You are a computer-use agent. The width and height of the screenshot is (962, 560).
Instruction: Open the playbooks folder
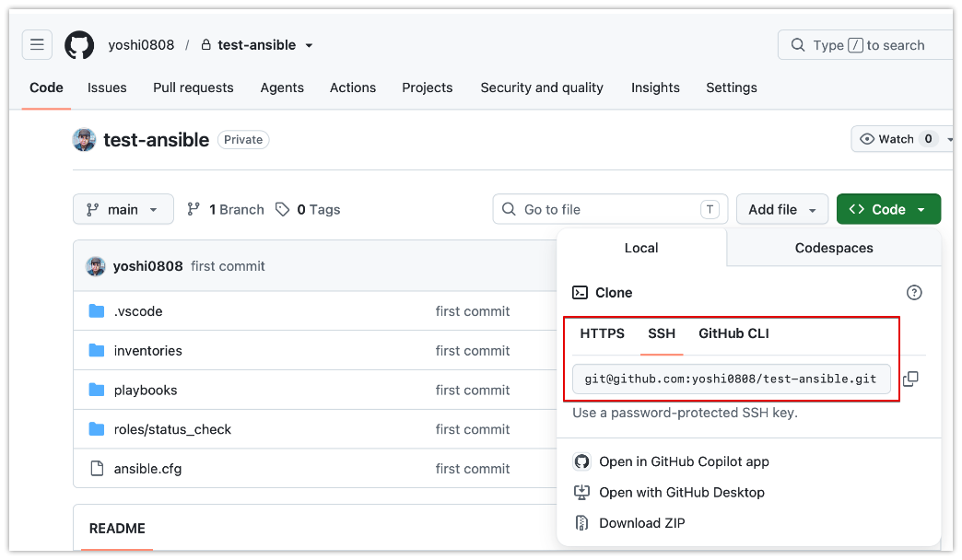(x=146, y=391)
